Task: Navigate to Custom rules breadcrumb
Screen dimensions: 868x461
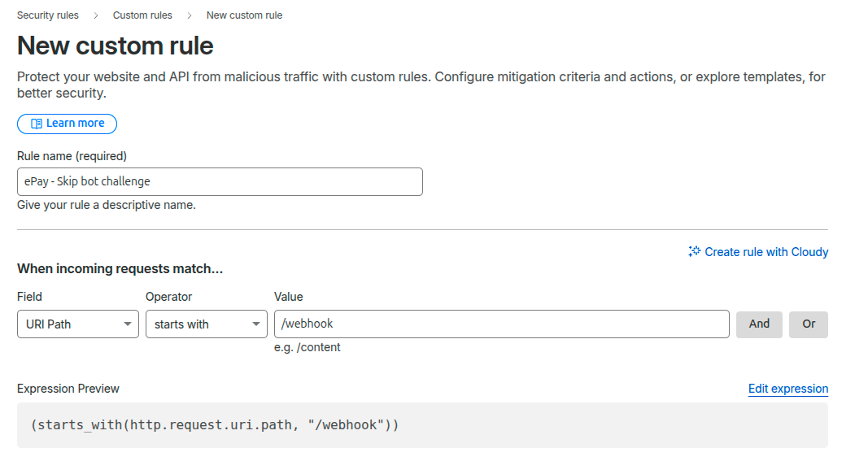Action: (142, 15)
